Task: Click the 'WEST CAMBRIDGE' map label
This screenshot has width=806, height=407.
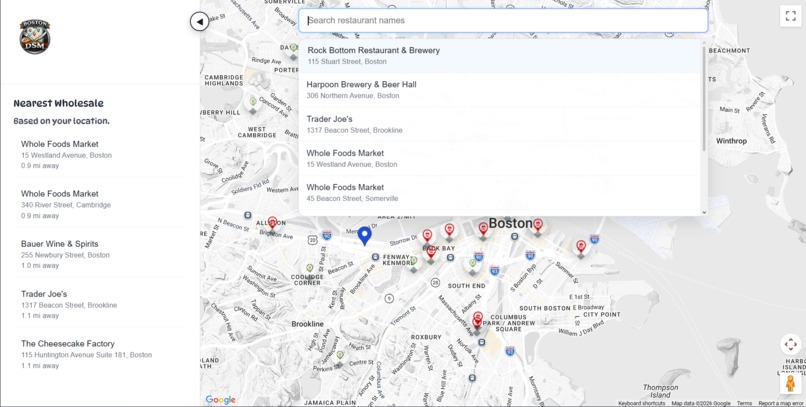Action: (257, 132)
